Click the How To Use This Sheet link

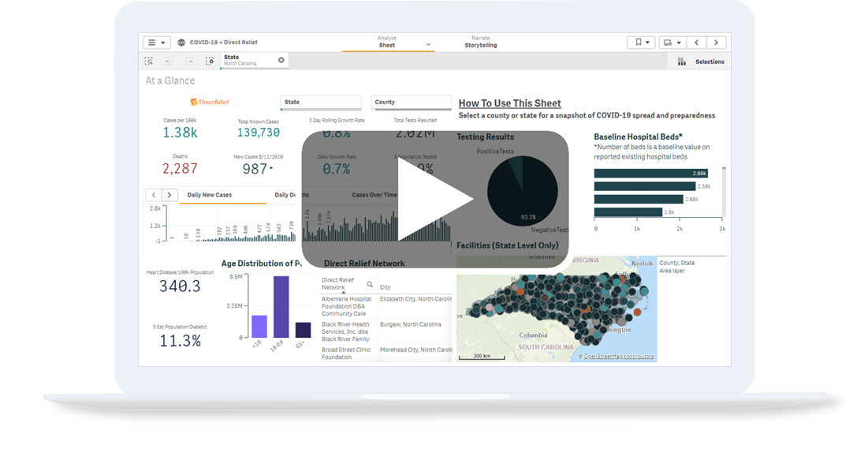tap(510, 103)
